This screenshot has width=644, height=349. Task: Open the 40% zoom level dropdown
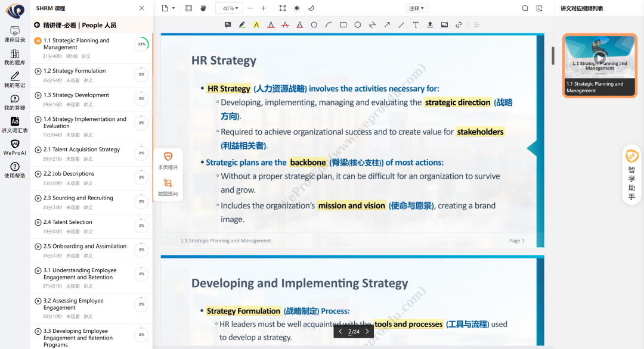point(229,8)
